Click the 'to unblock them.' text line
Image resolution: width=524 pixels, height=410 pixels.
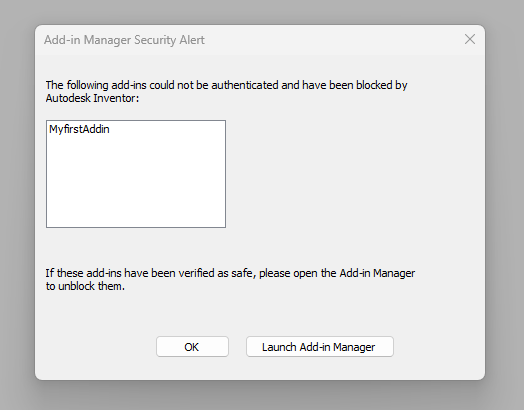[x=85, y=286]
